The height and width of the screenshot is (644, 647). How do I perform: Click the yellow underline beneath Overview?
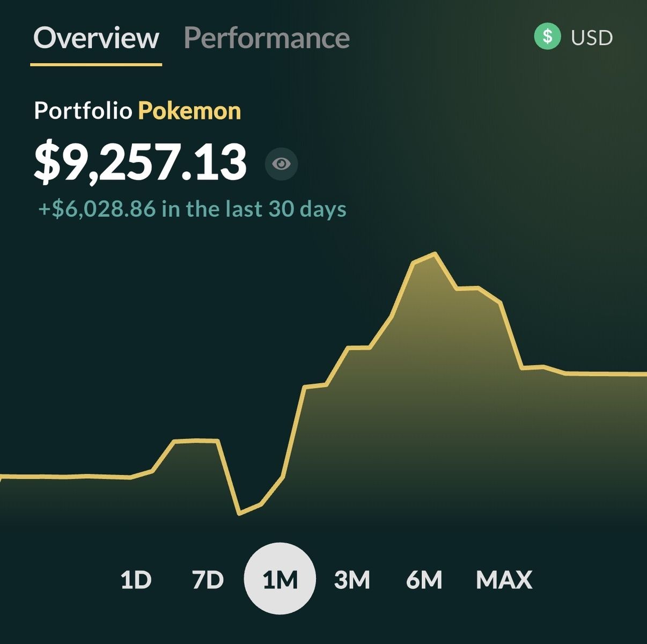click(96, 64)
